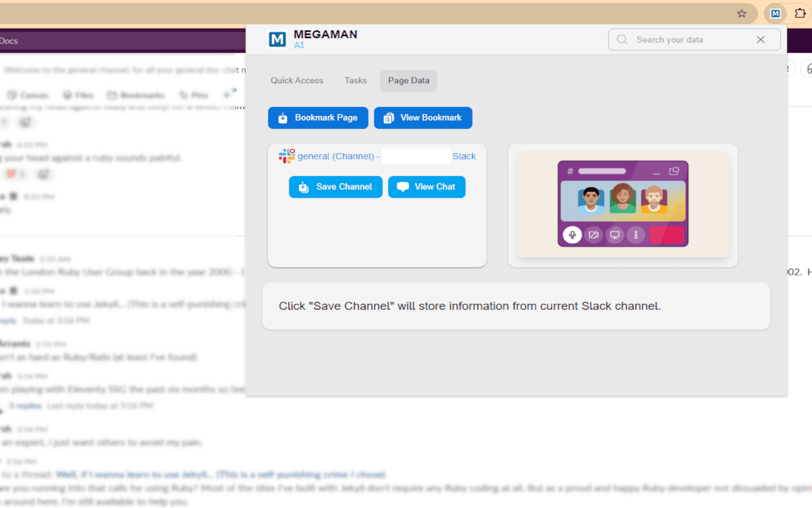Focus the Search your data field
The image size is (812, 508).
click(694, 39)
